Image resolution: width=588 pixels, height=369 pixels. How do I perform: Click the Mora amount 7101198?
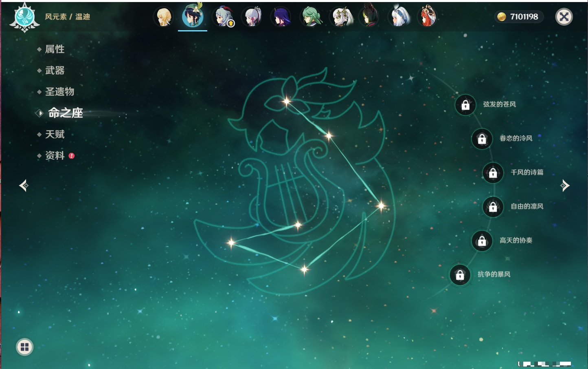(x=524, y=17)
